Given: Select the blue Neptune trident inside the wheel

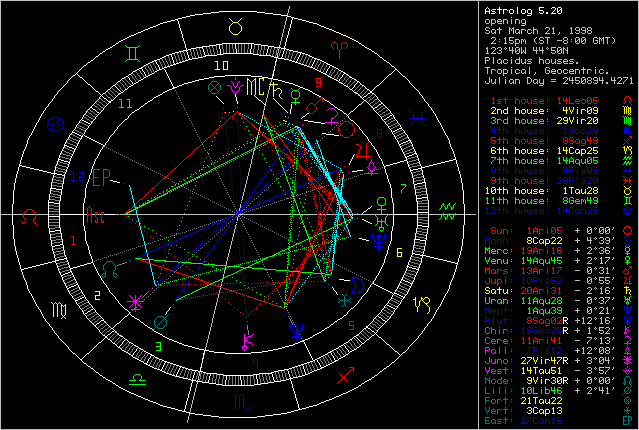Looking at the screenshot, I should pyautogui.click(x=379, y=241).
